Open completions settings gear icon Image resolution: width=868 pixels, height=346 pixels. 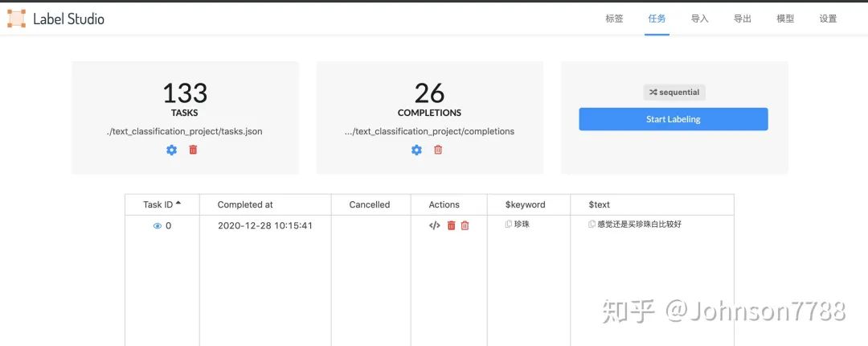click(x=416, y=150)
